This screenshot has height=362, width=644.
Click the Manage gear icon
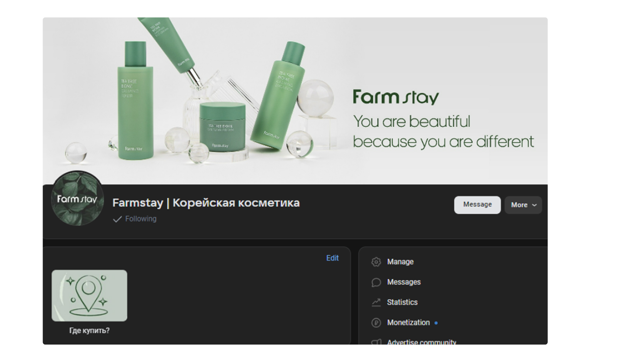click(x=376, y=262)
